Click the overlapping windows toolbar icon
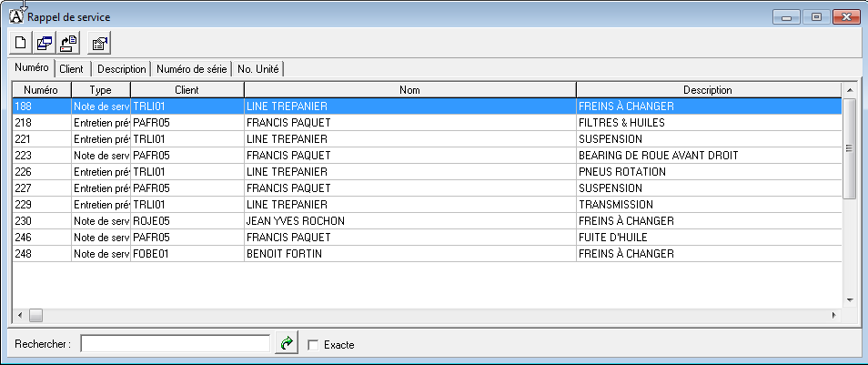The height and width of the screenshot is (365, 868). point(45,43)
